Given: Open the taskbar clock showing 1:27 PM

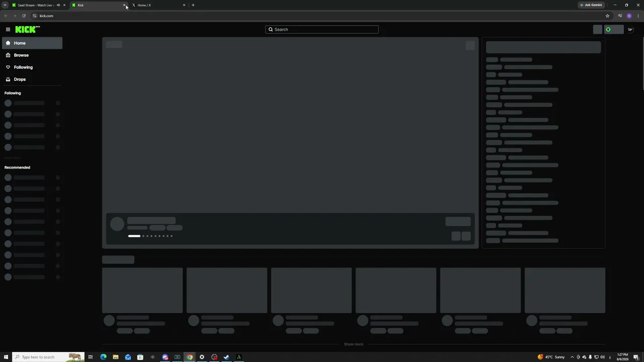Looking at the screenshot, I should coord(623,357).
